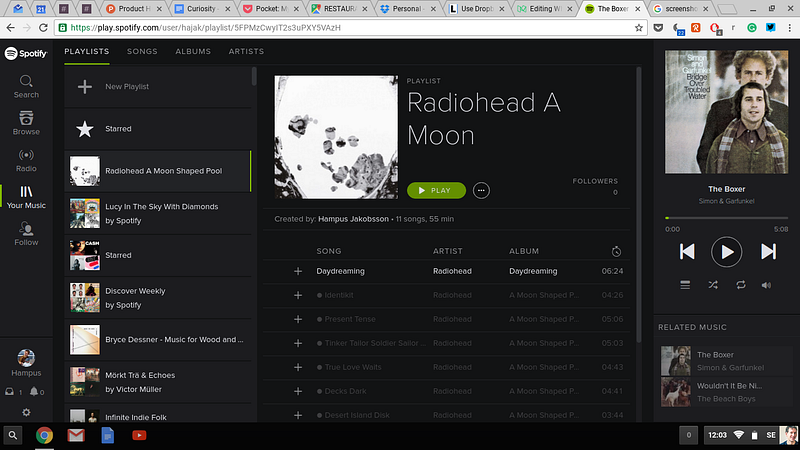Open Daydreaming album link

(533, 271)
